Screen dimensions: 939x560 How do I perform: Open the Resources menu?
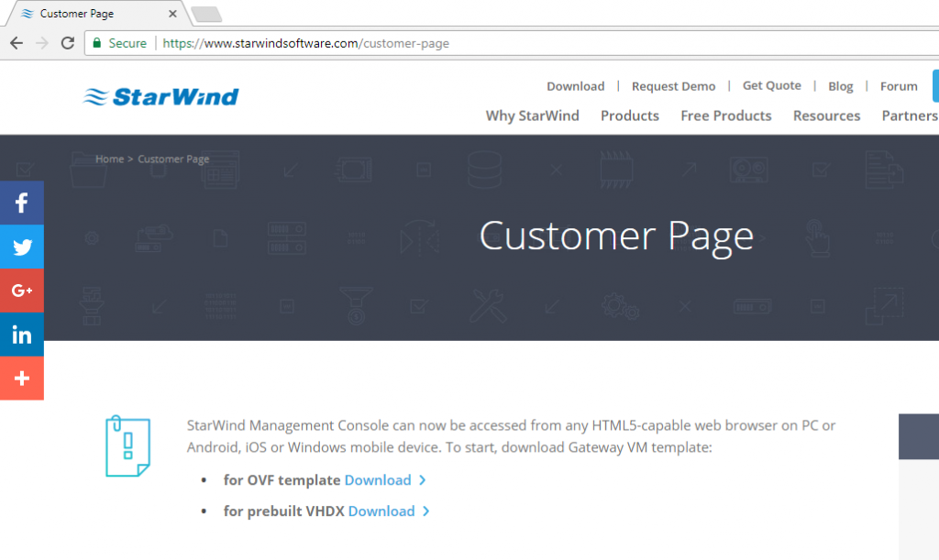pos(826,115)
